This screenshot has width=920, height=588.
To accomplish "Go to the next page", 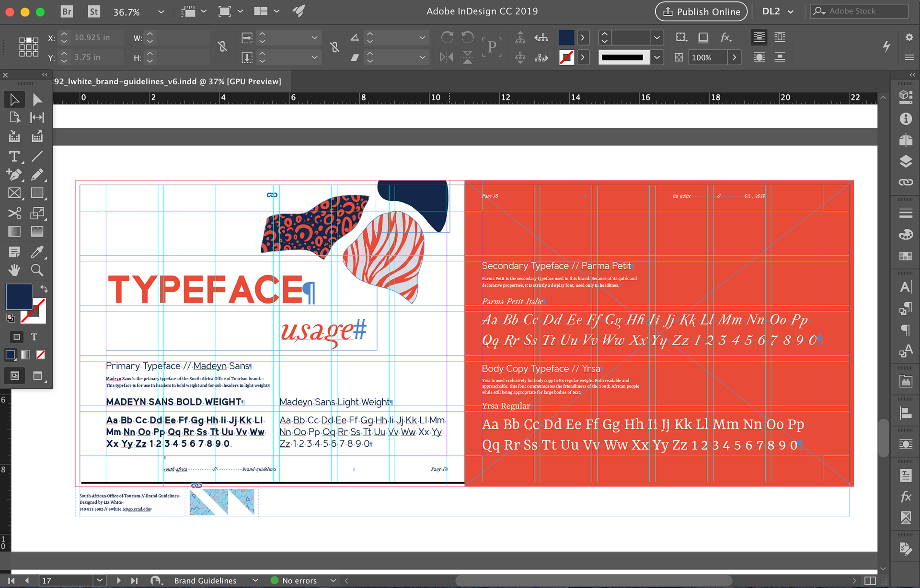I will tap(118, 580).
